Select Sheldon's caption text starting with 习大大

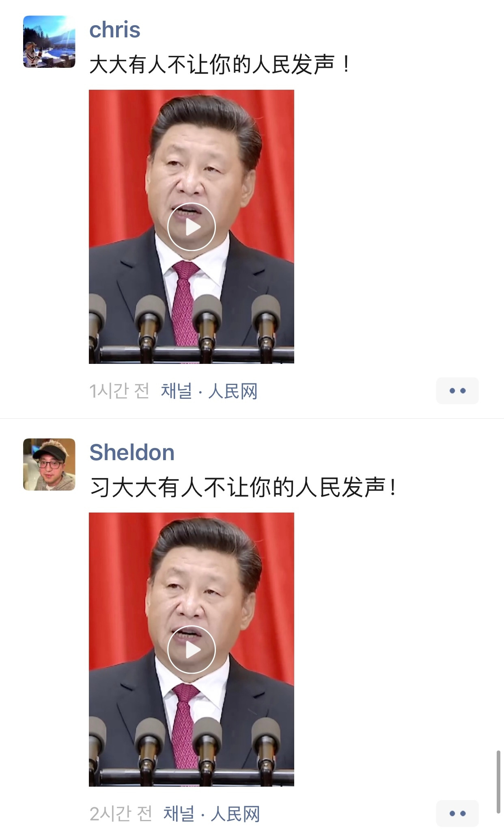[243, 487]
